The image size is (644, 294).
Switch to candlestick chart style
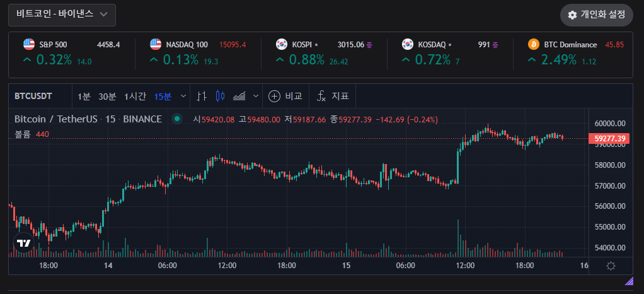[220, 97]
